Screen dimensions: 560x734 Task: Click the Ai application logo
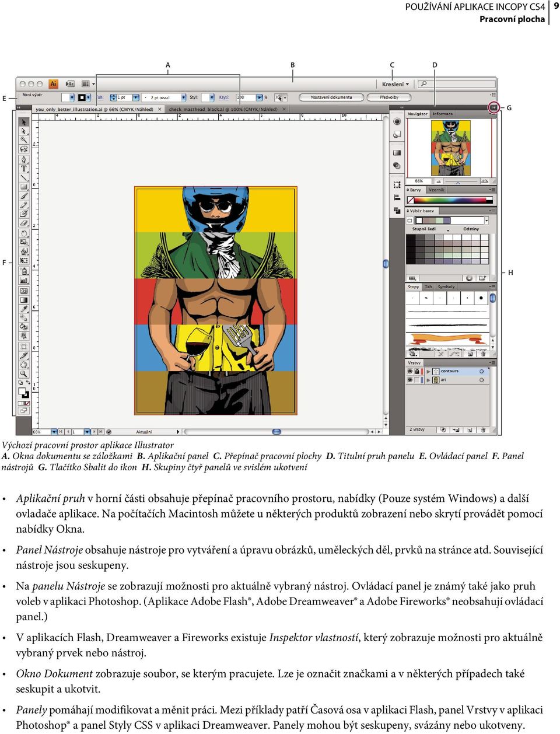click(53, 84)
